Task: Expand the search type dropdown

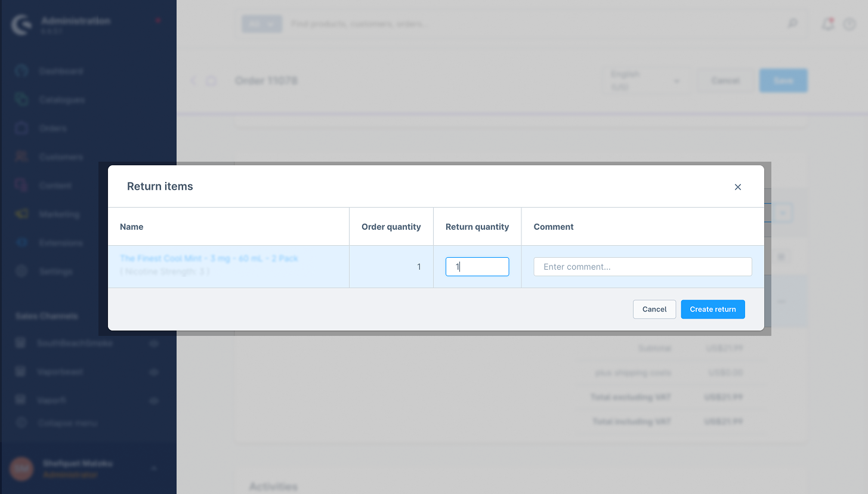Action: pos(261,24)
